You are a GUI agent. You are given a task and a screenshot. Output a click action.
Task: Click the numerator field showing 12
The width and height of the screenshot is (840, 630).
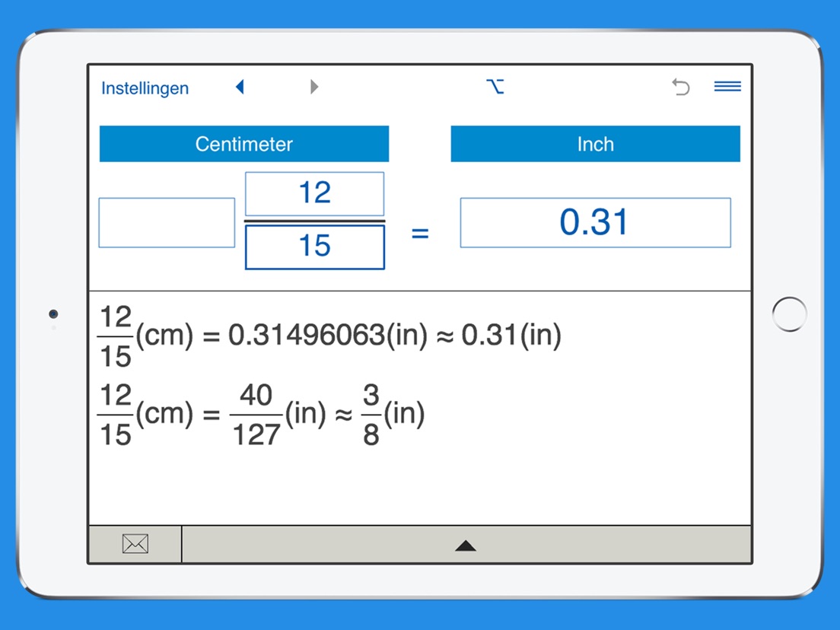[313, 193]
